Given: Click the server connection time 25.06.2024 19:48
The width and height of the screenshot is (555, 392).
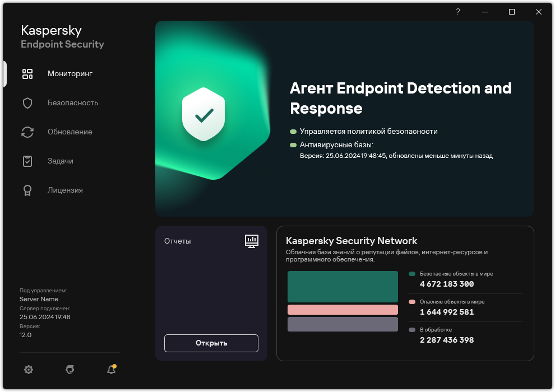Looking at the screenshot, I should (x=45, y=317).
